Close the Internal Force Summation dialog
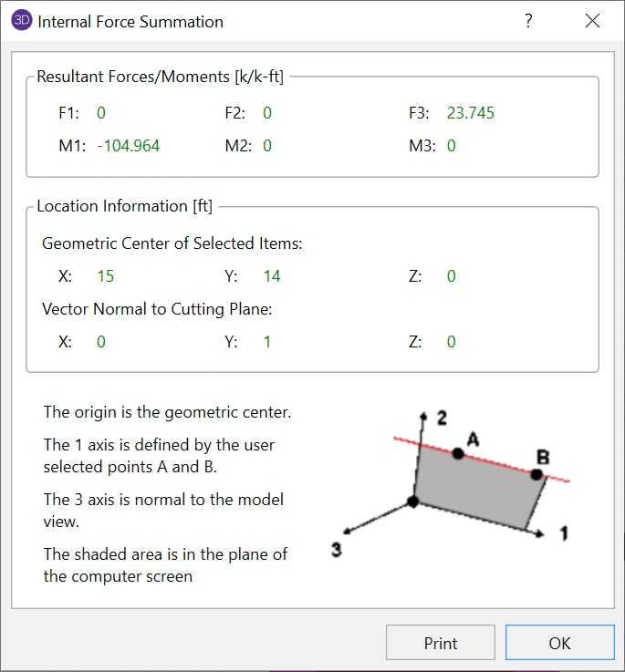 pyautogui.click(x=593, y=21)
